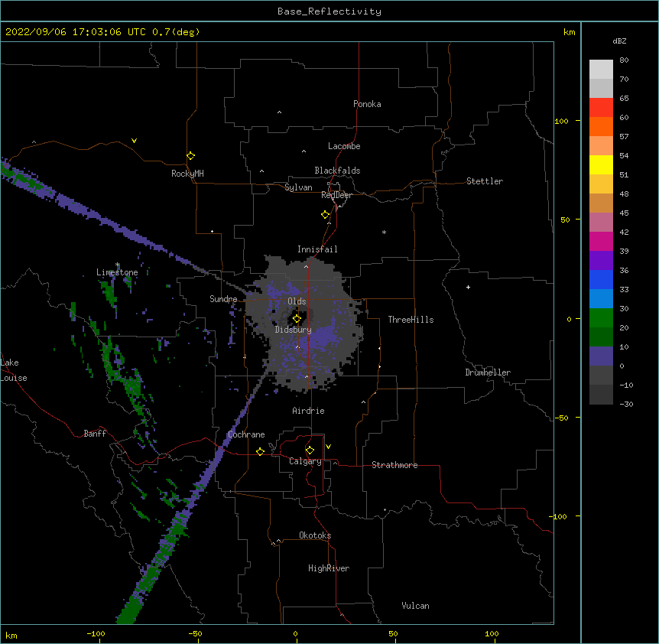
Task: Click the Limestone label
Action: click(117, 272)
